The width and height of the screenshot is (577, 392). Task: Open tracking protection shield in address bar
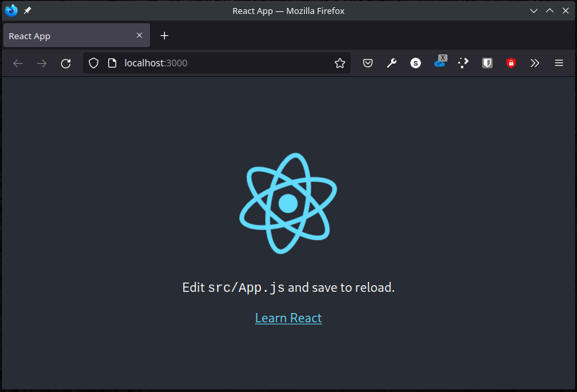94,63
